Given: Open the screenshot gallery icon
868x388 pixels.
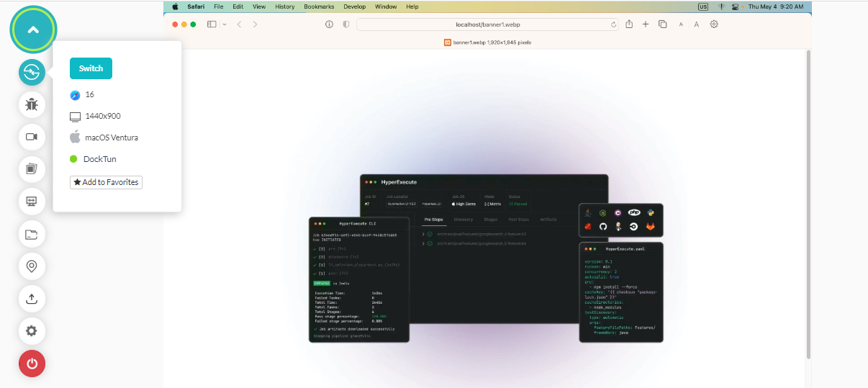Looking at the screenshot, I should tap(32, 169).
